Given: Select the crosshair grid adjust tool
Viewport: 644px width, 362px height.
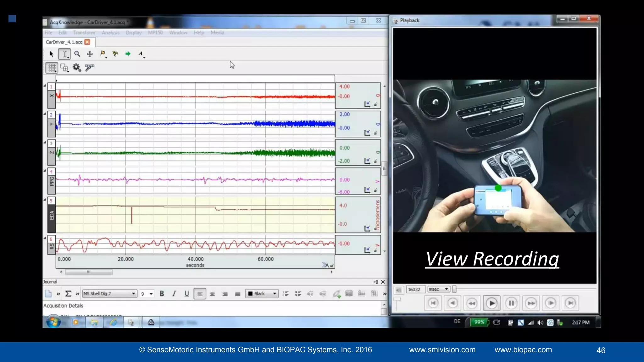Looking at the screenshot, I should tap(90, 54).
